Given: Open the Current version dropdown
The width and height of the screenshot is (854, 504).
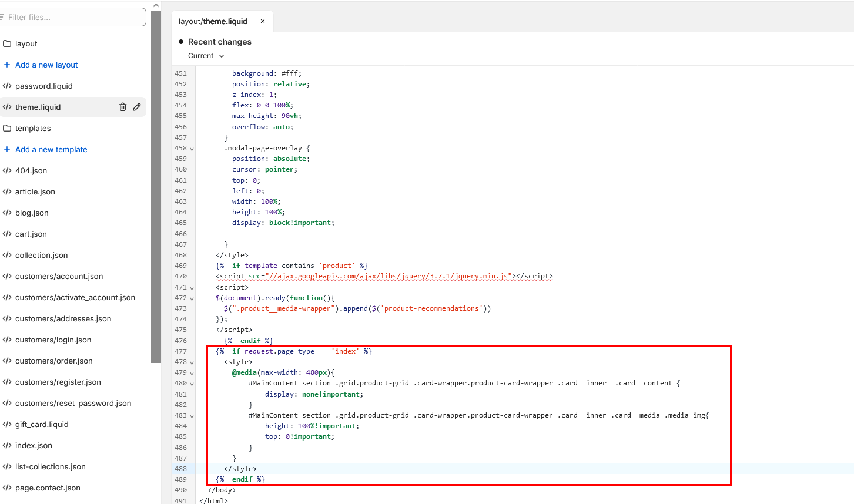Looking at the screenshot, I should click(x=206, y=56).
